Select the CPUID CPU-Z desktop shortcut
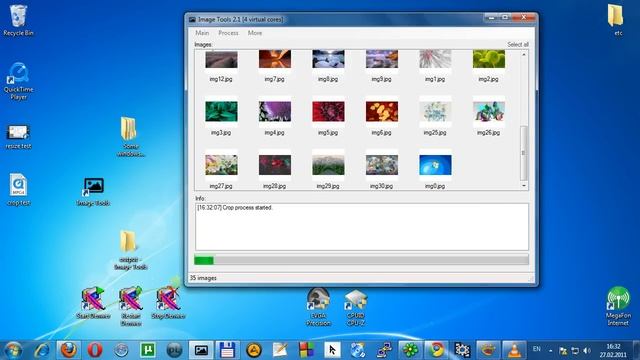The image size is (640, 360). click(356, 307)
